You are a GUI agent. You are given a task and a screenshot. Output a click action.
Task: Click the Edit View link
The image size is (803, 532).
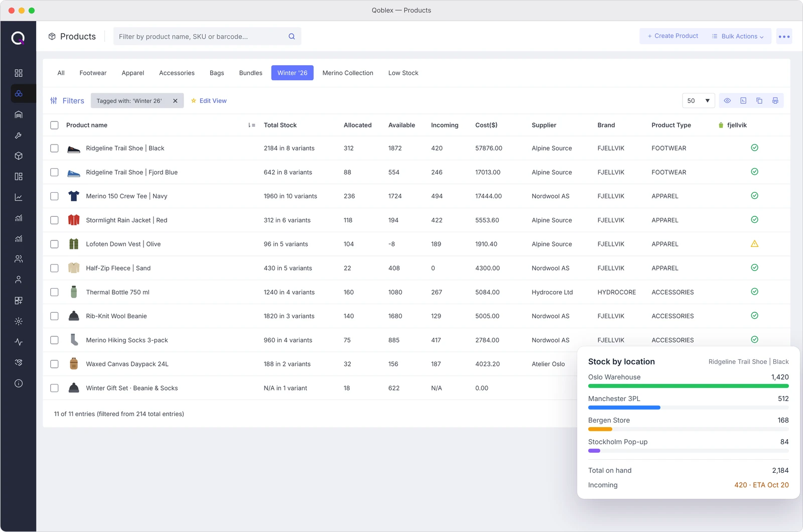click(x=209, y=101)
